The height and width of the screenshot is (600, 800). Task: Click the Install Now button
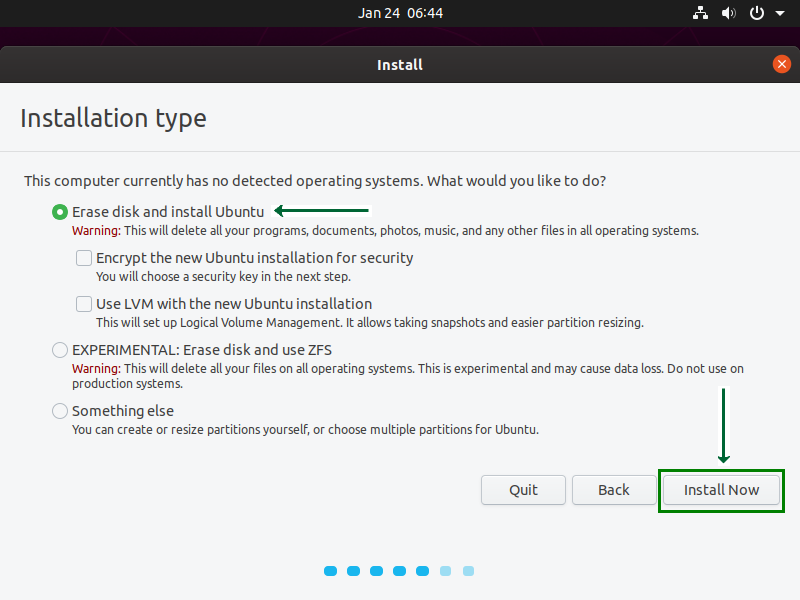point(721,490)
